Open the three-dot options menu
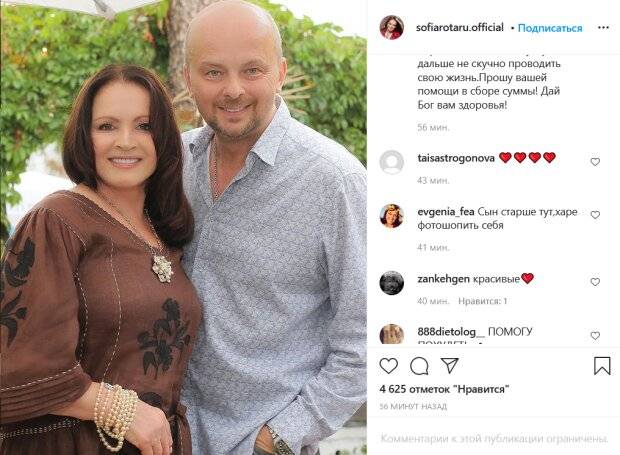This screenshot has width=620, height=455. pyautogui.click(x=603, y=28)
